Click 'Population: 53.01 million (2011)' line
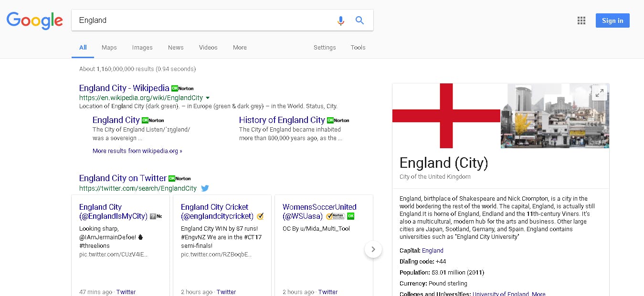This screenshot has height=296, width=644. click(x=442, y=272)
